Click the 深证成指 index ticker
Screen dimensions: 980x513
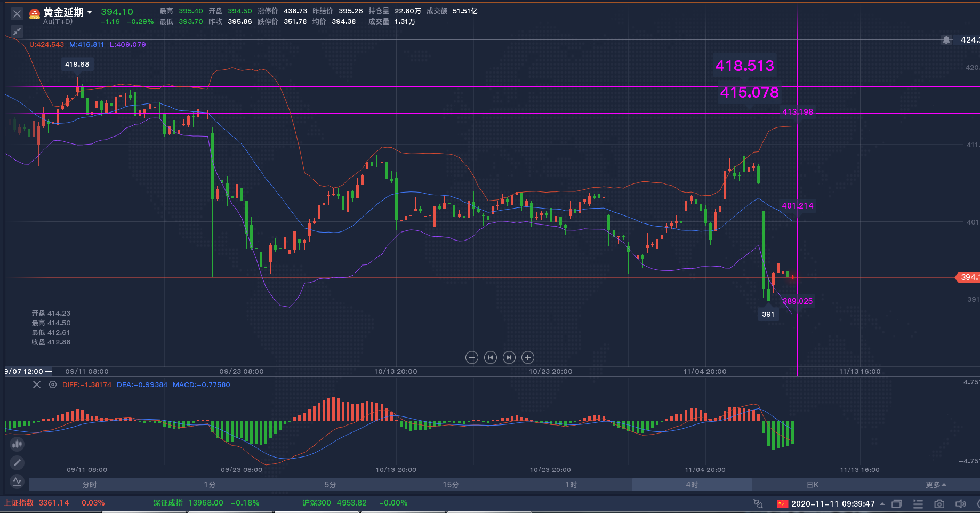pos(206,503)
